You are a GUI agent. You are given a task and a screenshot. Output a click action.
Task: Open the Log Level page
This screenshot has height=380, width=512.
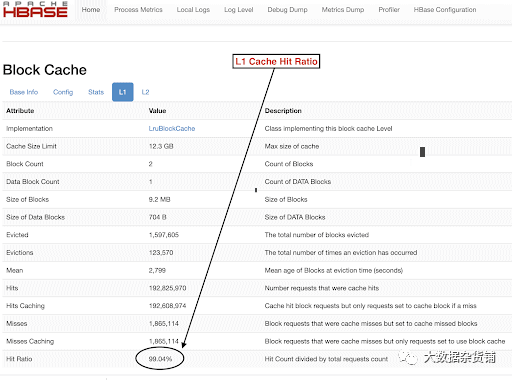[x=239, y=10]
